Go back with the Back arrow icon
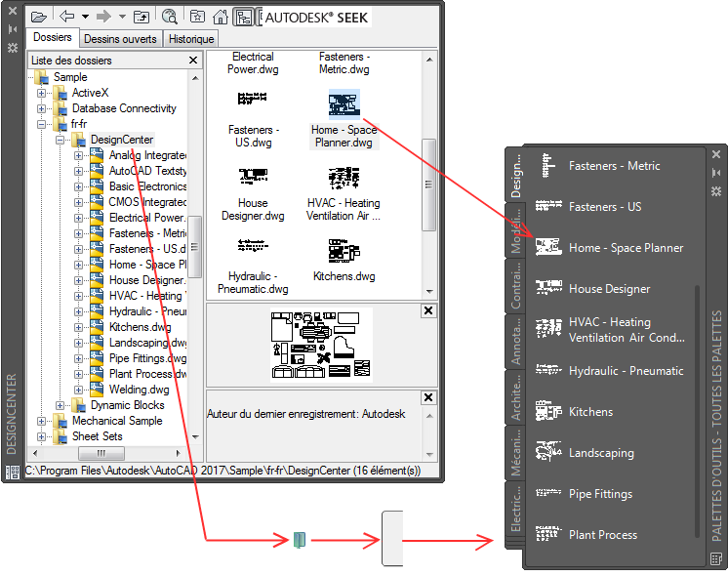728x576 pixels. tap(67, 17)
